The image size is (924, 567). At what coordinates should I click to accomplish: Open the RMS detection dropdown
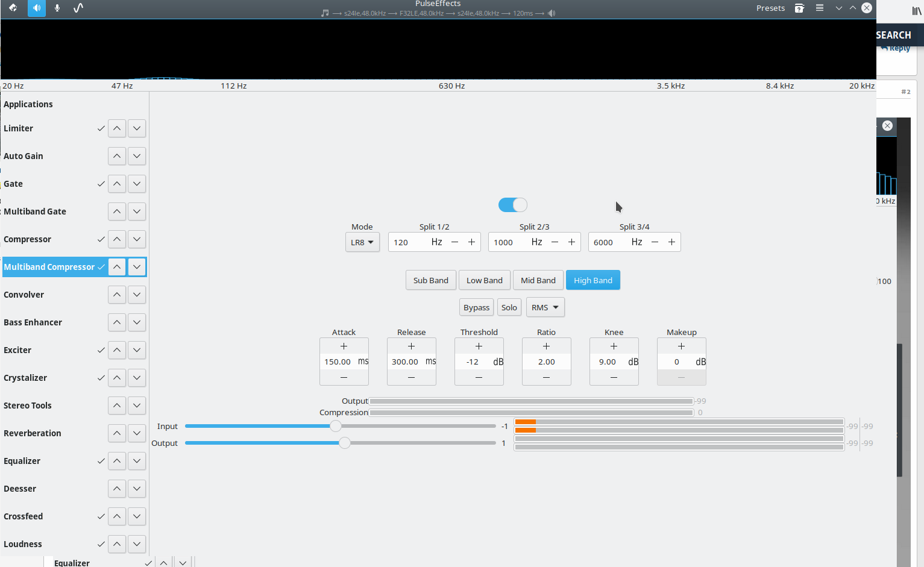click(x=545, y=307)
